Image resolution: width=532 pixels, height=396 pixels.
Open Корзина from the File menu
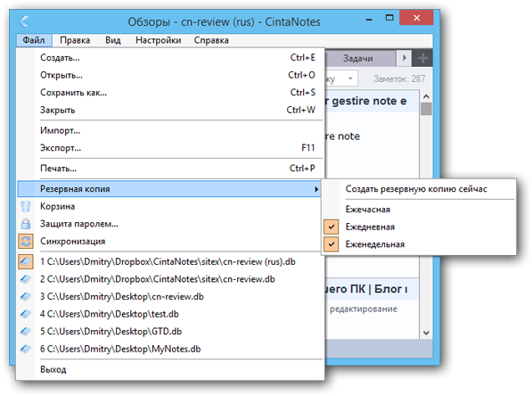point(169,206)
